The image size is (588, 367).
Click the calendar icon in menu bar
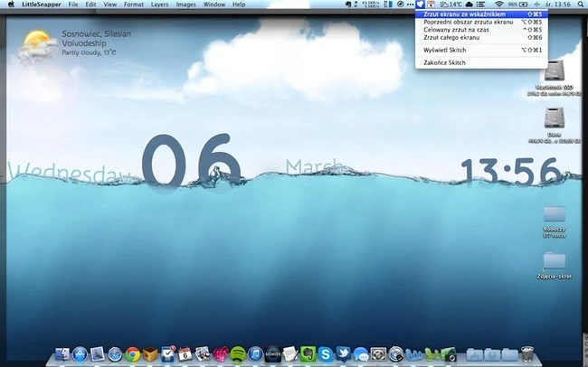[x=432, y=5]
